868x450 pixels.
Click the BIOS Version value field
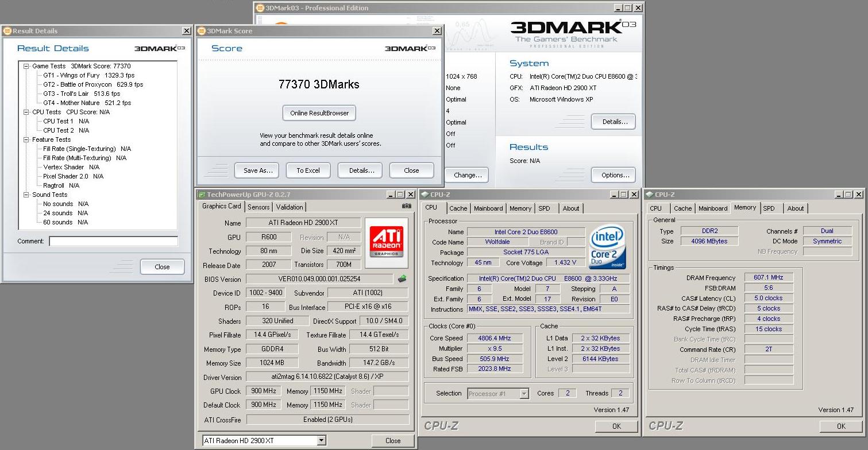pos(320,279)
